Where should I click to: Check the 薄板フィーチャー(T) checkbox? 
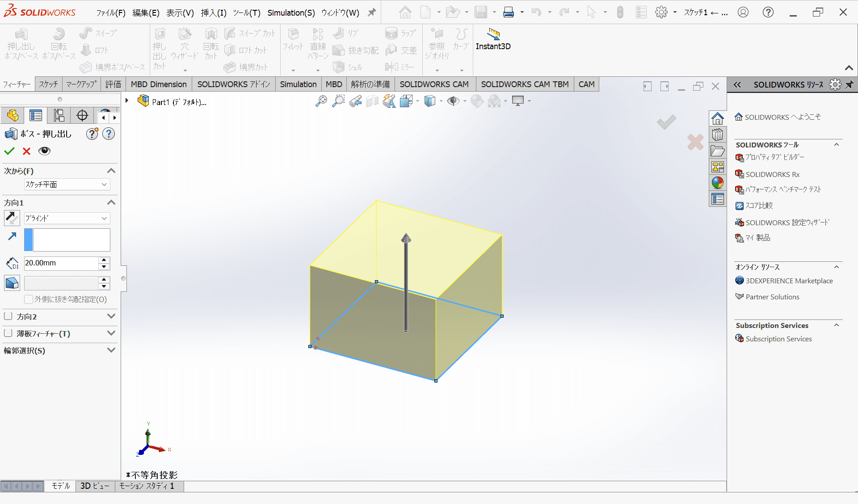point(8,333)
